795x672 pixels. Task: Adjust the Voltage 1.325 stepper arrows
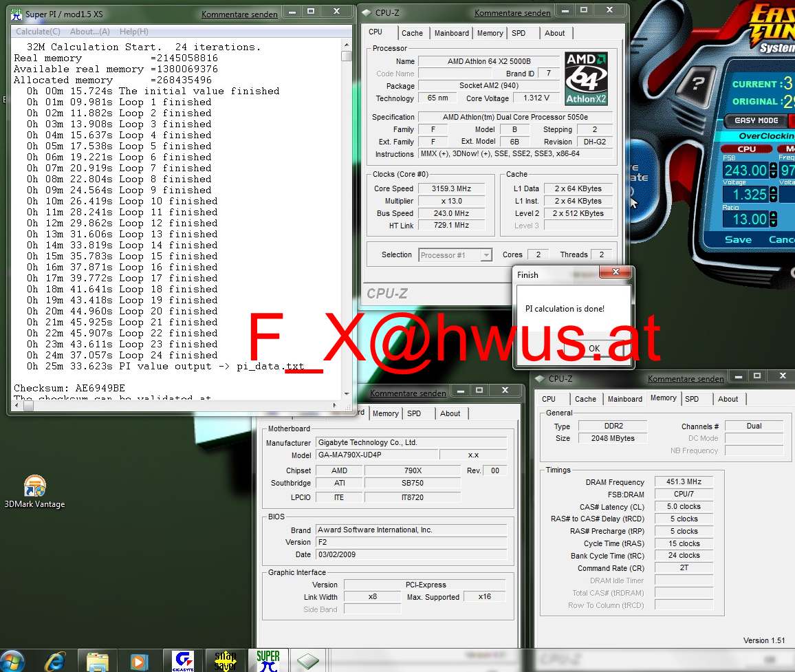tap(773, 194)
